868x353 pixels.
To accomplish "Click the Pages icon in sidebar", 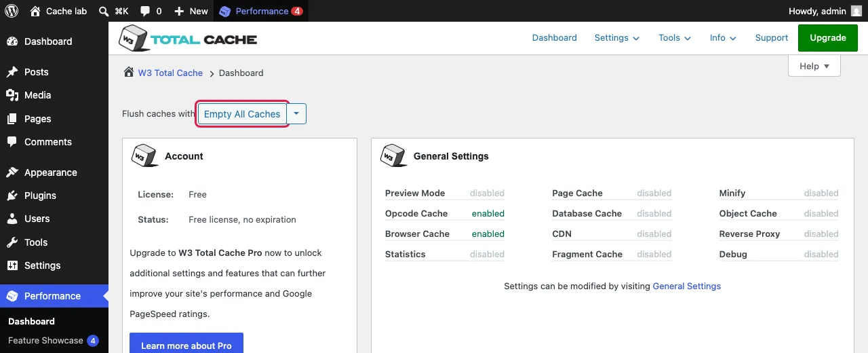I will (12, 119).
